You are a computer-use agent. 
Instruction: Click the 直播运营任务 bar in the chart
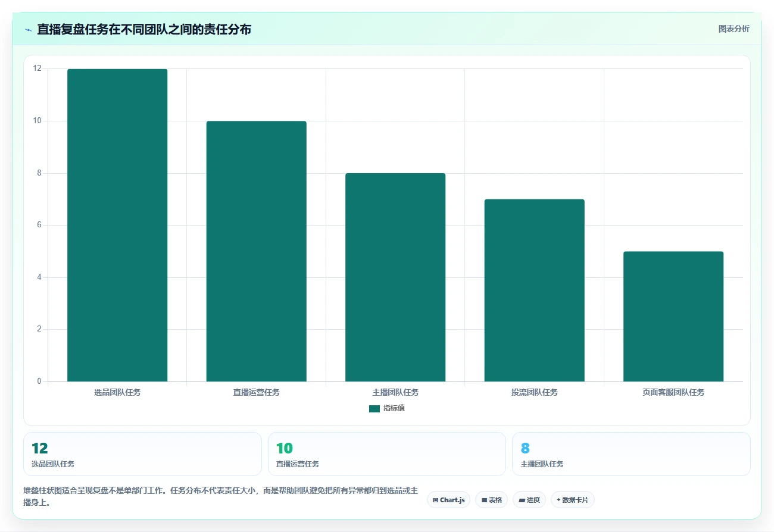[256, 251]
